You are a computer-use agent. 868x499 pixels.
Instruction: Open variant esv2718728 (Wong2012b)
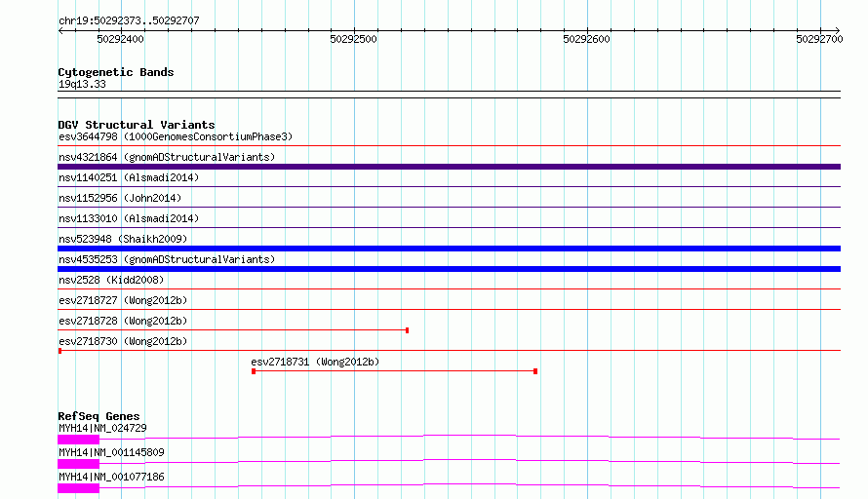pyautogui.click(x=123, y=321)
